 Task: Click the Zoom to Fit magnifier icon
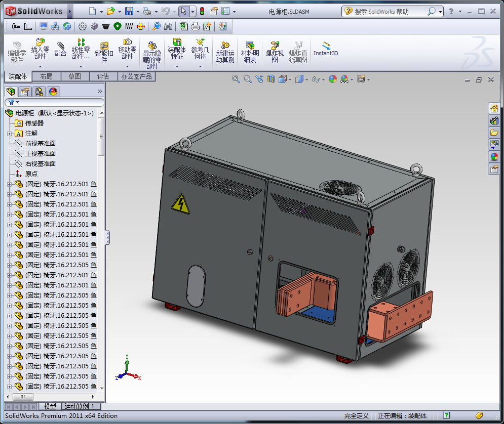click(x=236, y=79)
